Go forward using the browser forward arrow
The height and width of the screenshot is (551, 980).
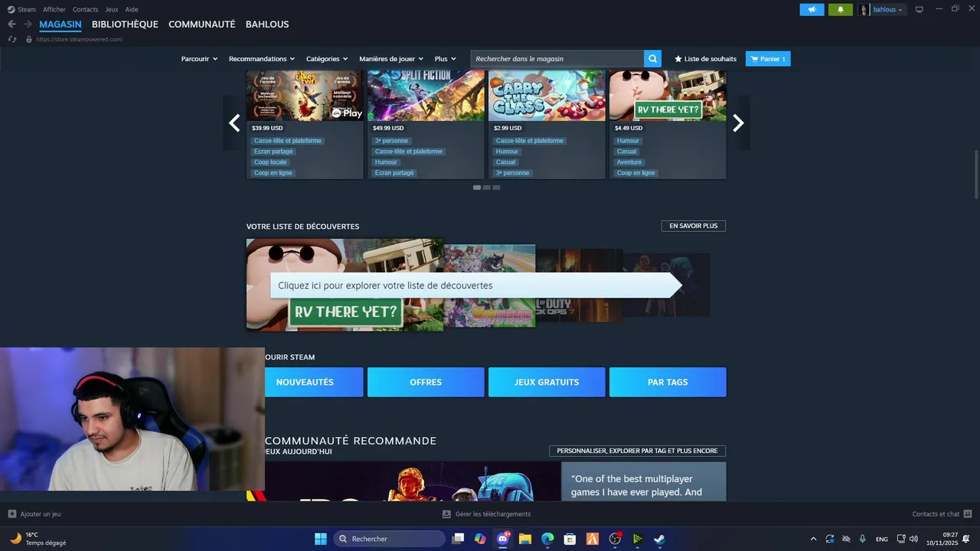(28, 24)
